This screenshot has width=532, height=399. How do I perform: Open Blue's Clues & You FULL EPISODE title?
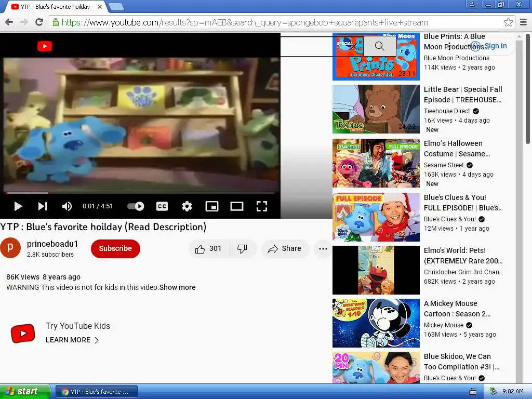coord(463,203)
